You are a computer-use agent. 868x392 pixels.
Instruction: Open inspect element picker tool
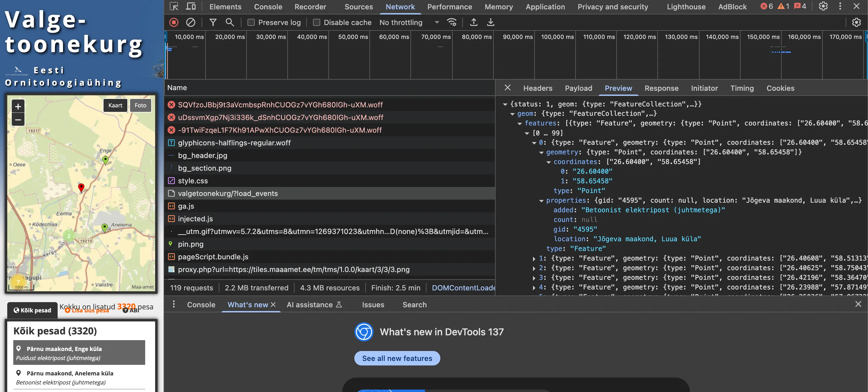tap(174, 6)
